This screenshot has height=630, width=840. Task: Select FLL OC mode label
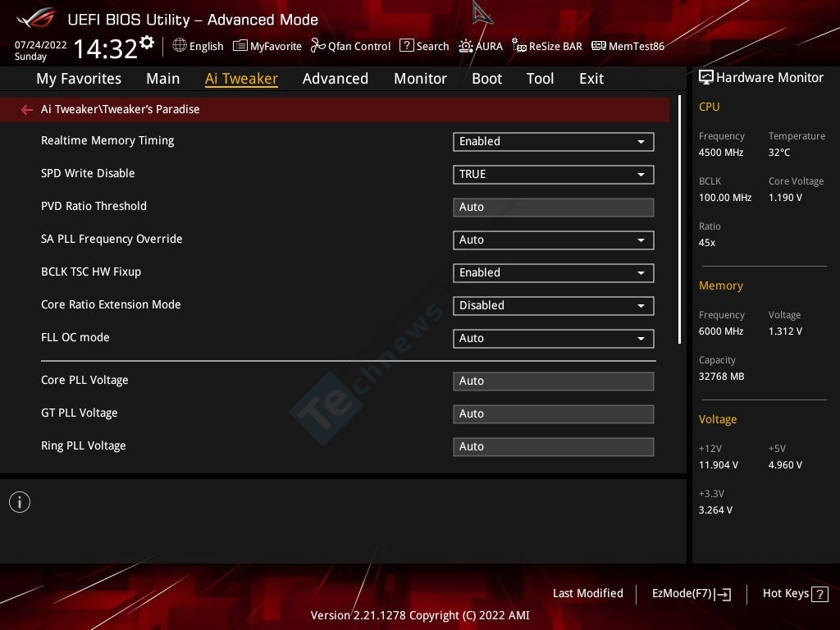coord(75,337)
